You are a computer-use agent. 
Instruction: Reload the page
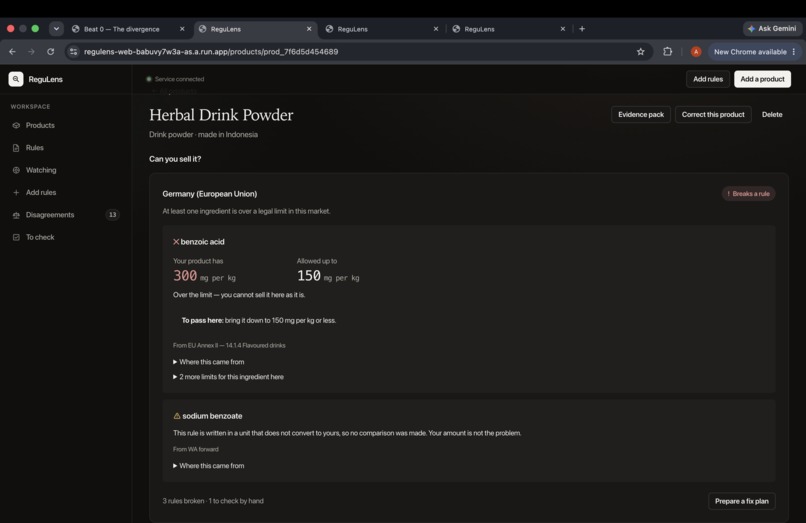[50, 51]
